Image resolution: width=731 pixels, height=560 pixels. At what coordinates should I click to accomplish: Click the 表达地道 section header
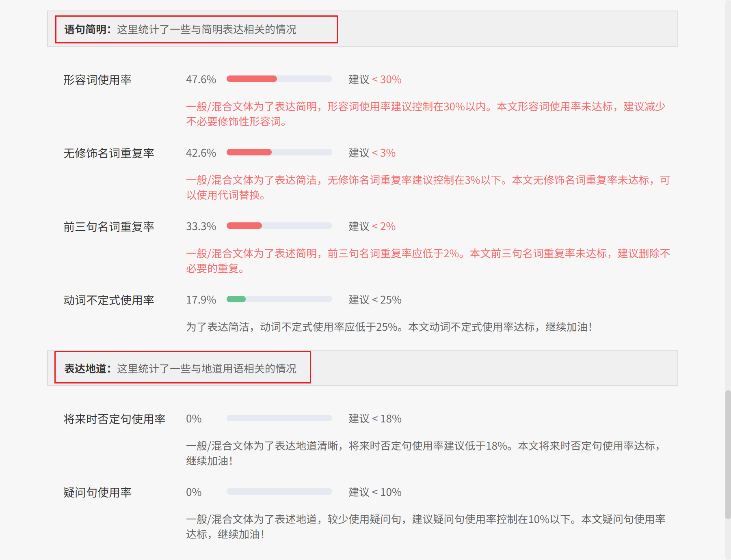180,368
